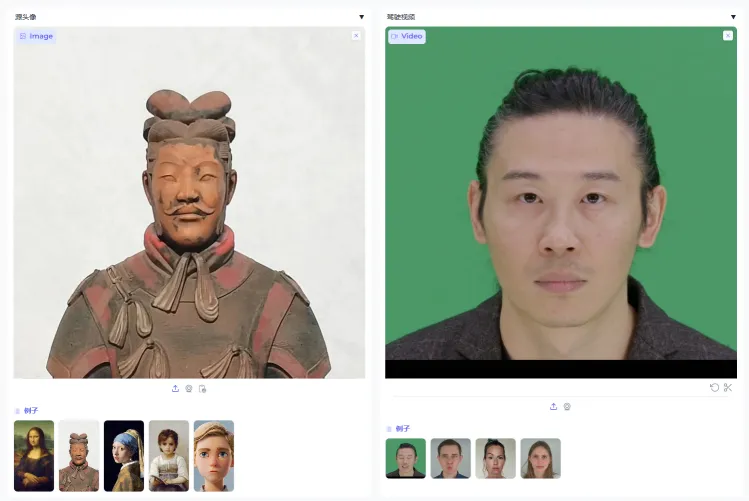
Task: Select the Mona Lisa example image
Action: click(34, 456)
